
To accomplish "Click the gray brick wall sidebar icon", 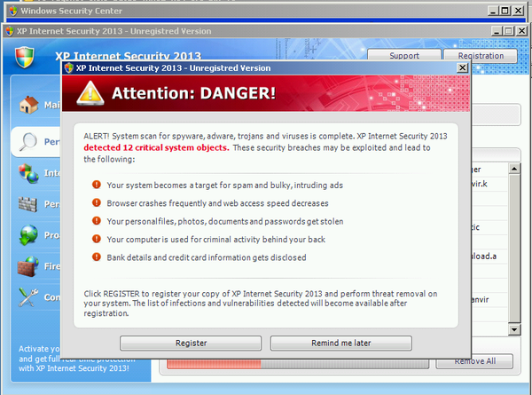I will click(x=27, y=204).
